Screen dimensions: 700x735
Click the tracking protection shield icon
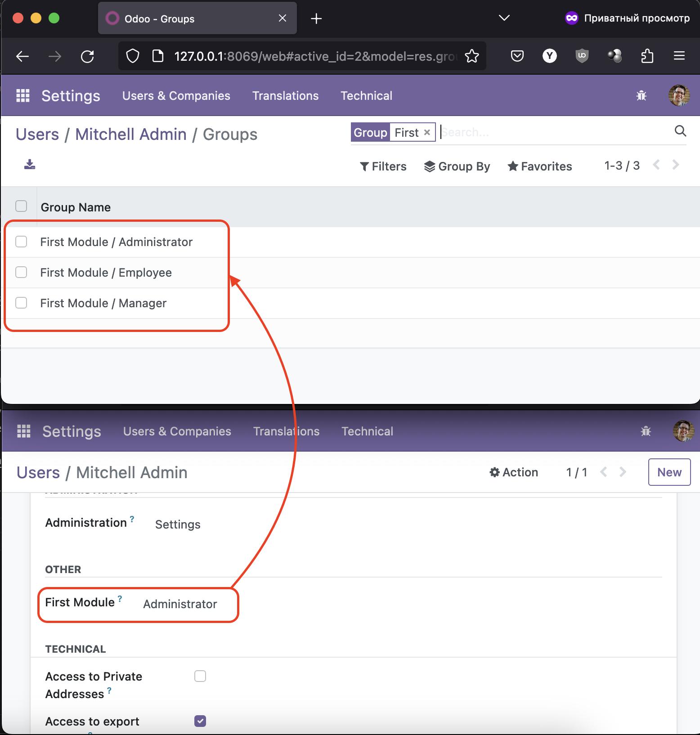[133, 56]
